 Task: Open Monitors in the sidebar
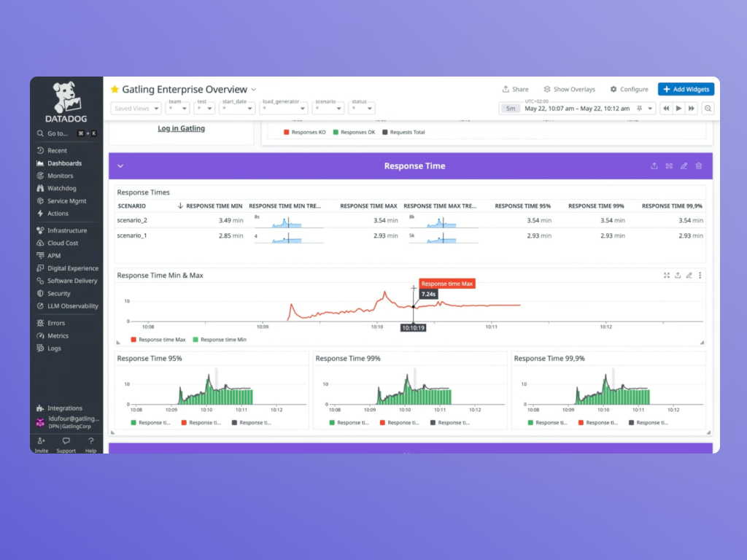pyautogui.click(x=60, y=176)
